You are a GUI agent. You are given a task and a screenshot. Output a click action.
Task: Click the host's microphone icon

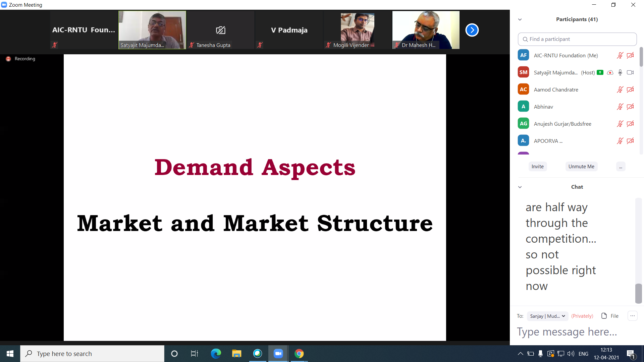tap(620, 72)
